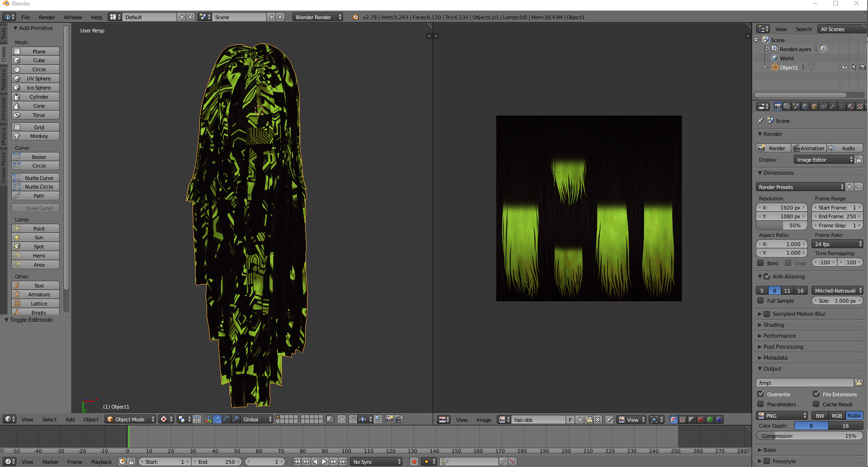Image resolution: width=868 pixels, height=467 pixels.
Task: Uncheck the File Extensions checkbox
Action: [816, 394]
